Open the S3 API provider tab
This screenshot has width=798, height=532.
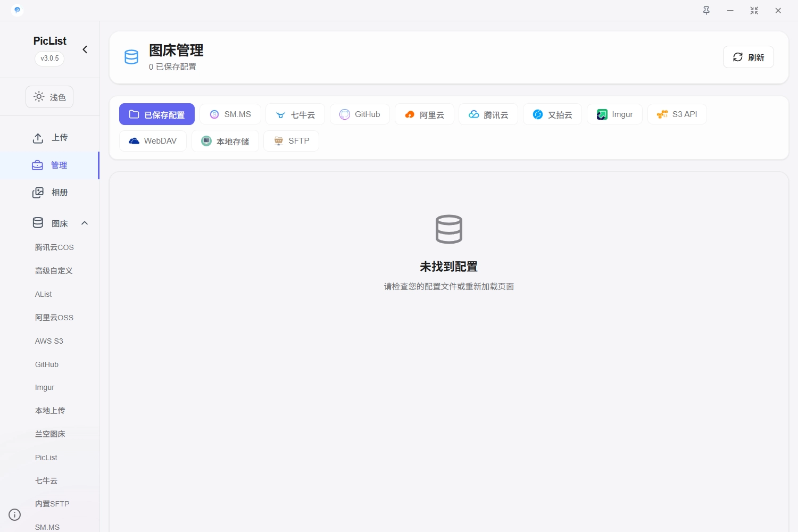677,114
